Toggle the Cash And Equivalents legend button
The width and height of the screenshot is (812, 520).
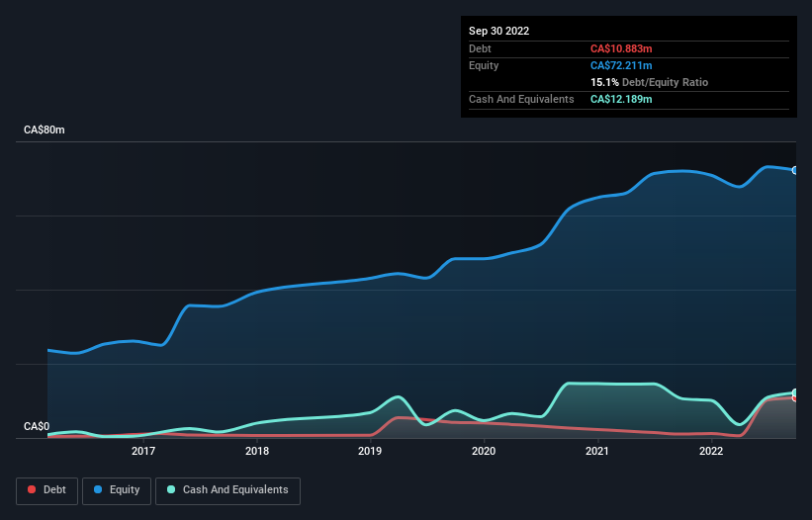tap(227, 490)
